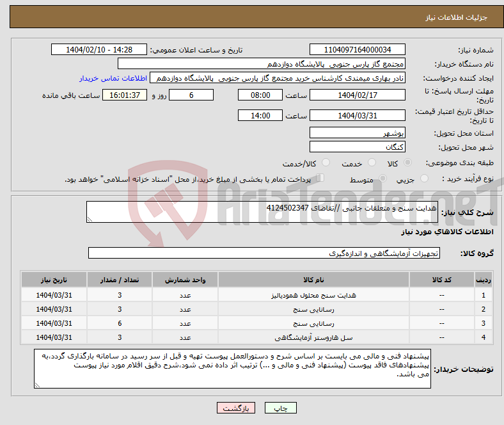This screenshot has height=425, width=504.
Task: Click the remaining time field 16:01:37
Action: click(x=125, y=95)
